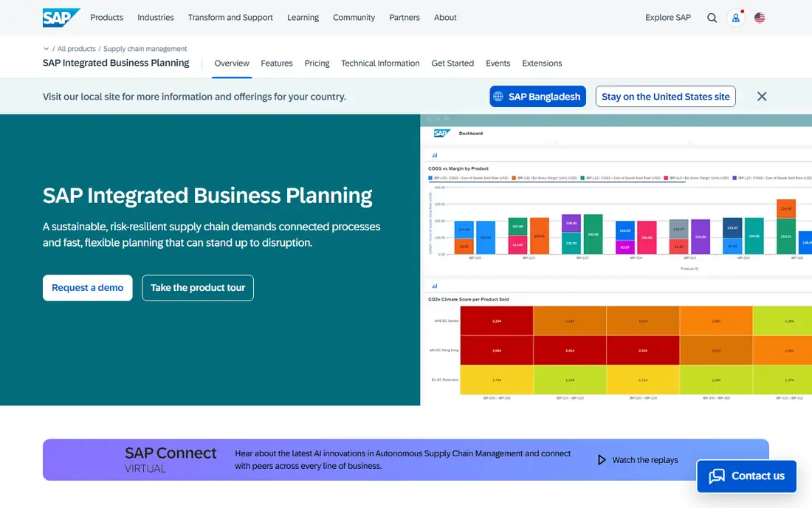Dismiss the local site banner with X
Viewport: 812px width, 508px height.
pyautogui.click(x=762, y=96)
